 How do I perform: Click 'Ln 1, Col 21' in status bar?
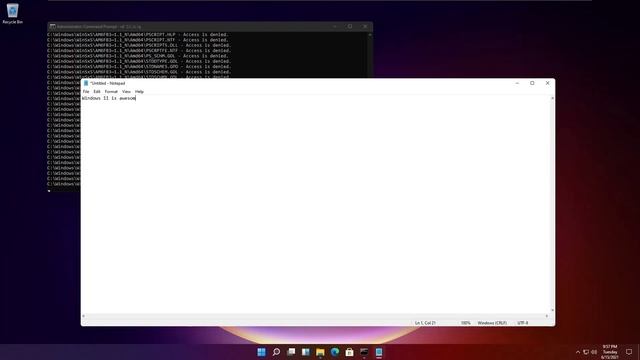[425, 323]
